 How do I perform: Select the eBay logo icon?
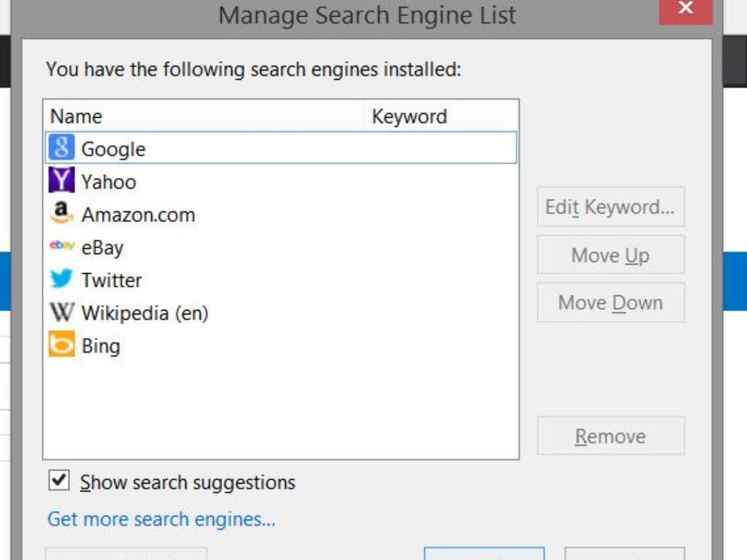(x=62, y=246)
